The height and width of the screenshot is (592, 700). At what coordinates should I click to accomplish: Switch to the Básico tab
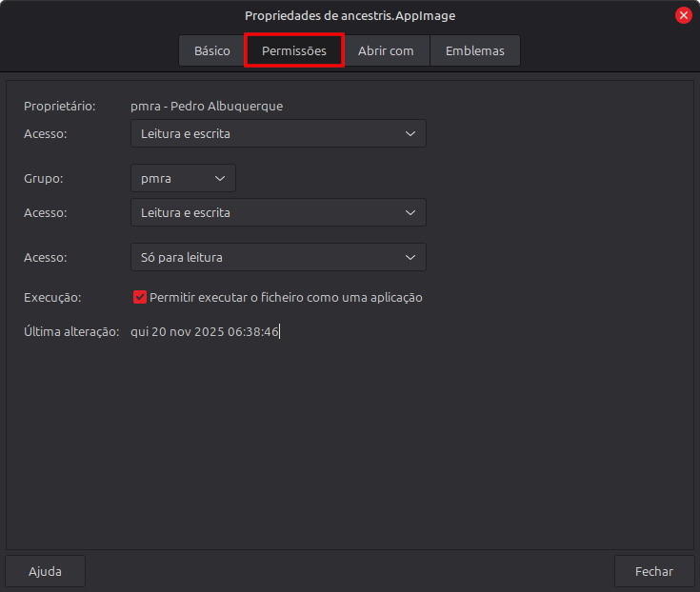coord(211,51)
